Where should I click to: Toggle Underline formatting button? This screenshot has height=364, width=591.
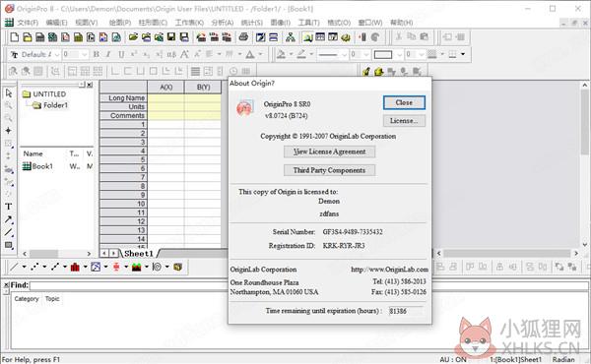tap(121, 54)
